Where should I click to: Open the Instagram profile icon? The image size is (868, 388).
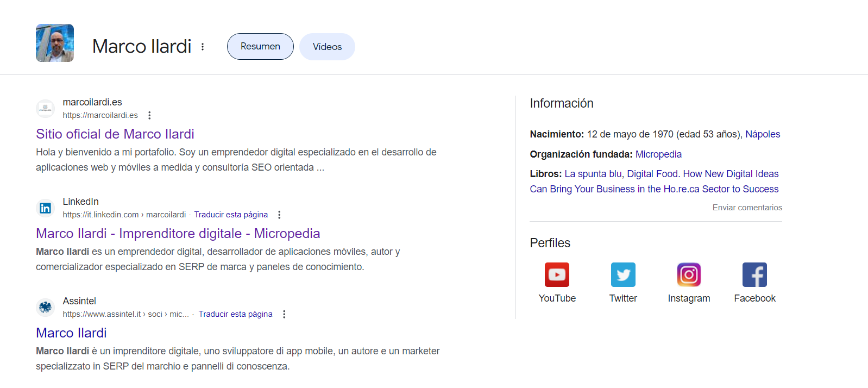(689, 275)
